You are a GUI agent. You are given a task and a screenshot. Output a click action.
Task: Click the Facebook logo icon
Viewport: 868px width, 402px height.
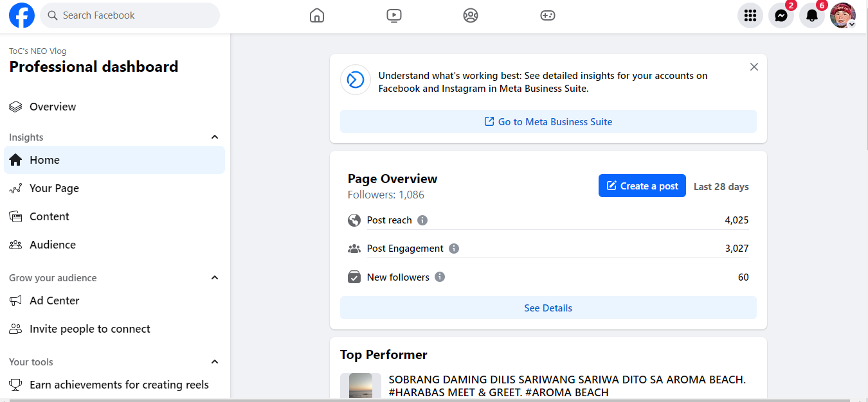tap(21, 15)
